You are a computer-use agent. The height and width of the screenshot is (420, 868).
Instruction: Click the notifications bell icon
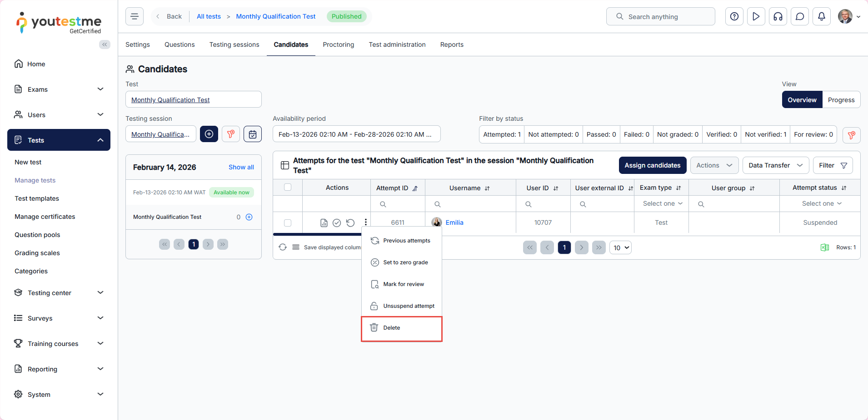[x=821, y=16]
